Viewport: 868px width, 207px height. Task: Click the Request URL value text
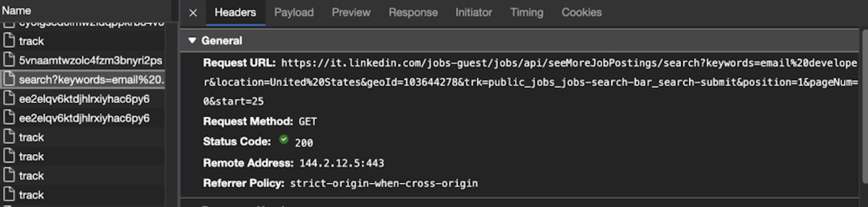[x=531, y=82]
